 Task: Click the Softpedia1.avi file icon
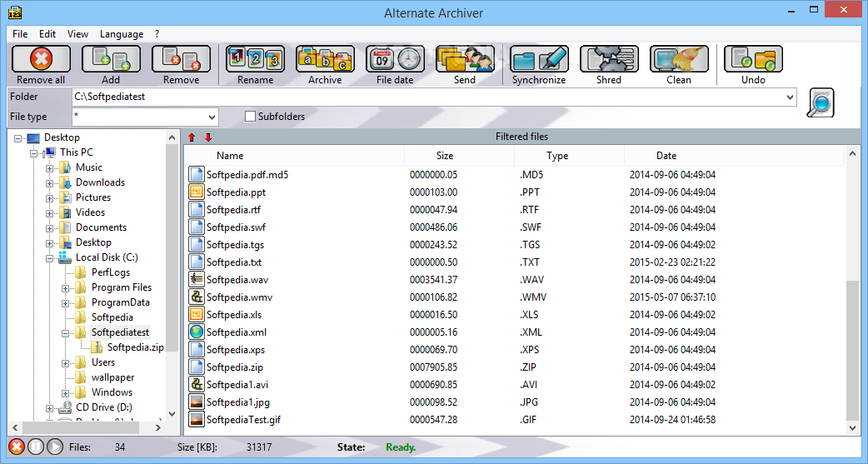click(197, 384)
